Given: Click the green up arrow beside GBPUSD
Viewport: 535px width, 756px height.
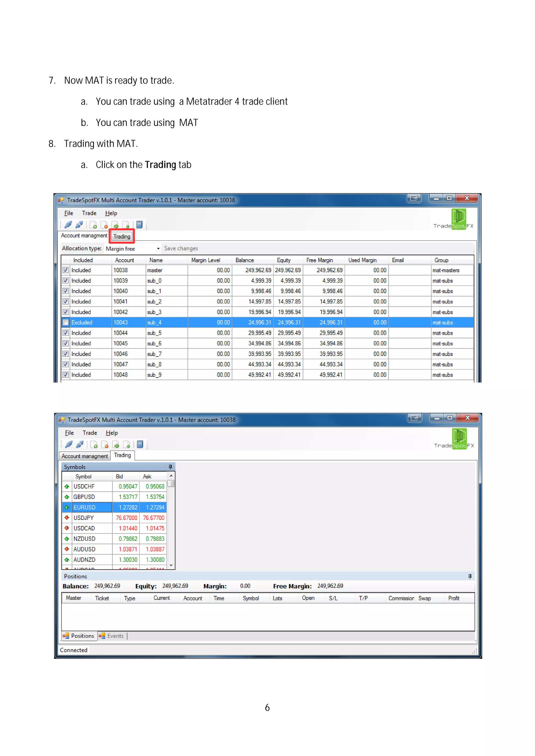Looking at the screenshot, I should [67, 497].
